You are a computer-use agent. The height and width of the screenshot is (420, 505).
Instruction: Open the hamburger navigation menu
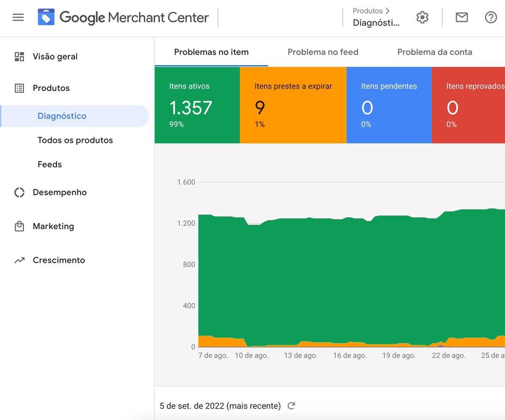(x=18, y=18)
